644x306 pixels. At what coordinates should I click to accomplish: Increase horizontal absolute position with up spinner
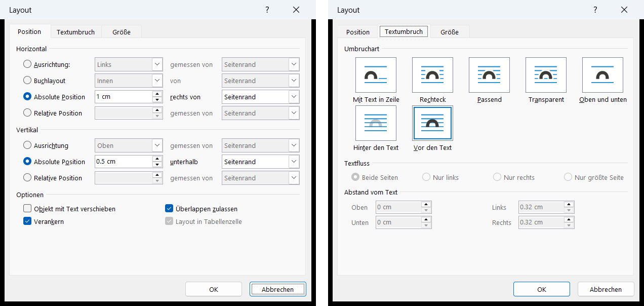coord(157,94)
